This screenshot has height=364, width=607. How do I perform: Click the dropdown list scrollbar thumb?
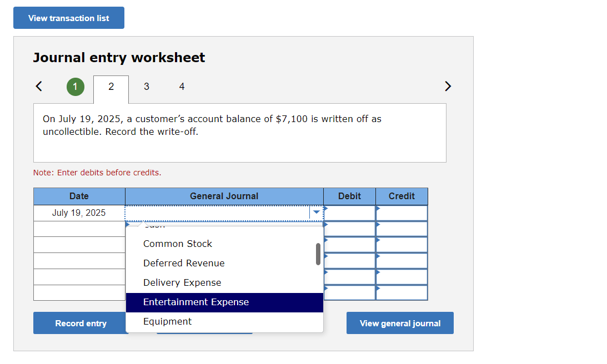coord(318,254)
